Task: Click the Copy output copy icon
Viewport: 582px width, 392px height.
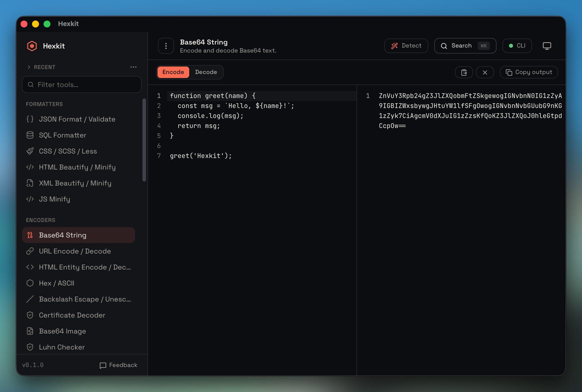Action: [x=509, y=72]
